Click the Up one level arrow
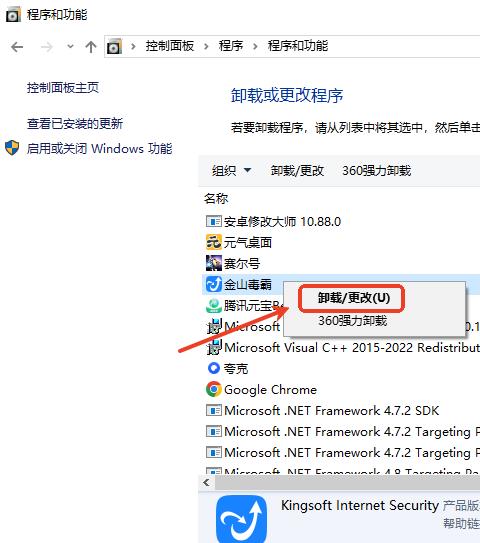Viewport: 480px width, 543px height. pos(91,46)
